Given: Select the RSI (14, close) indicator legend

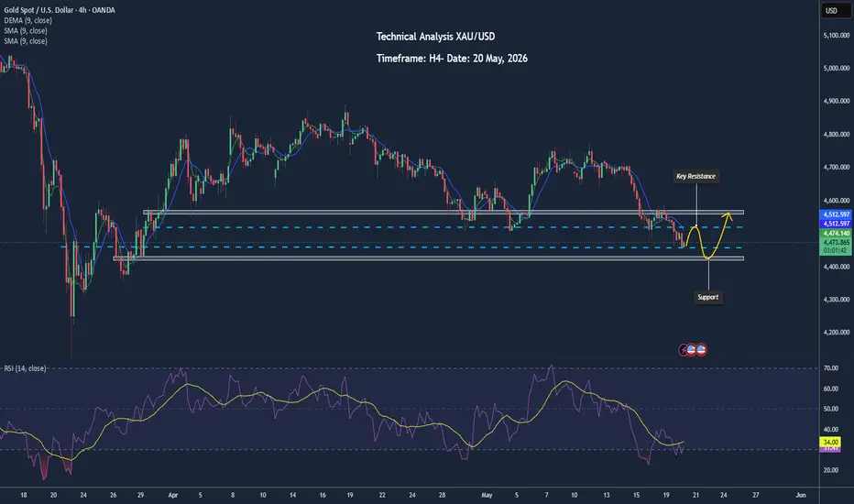Looking at the screenshot, I should [25, 368].
